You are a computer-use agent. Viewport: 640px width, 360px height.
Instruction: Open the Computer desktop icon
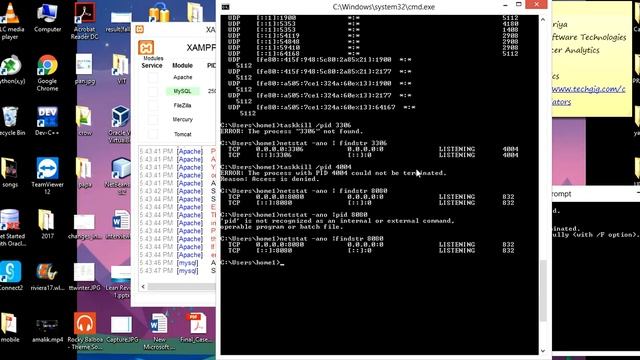pyautogui.click(x=47, y=18)
